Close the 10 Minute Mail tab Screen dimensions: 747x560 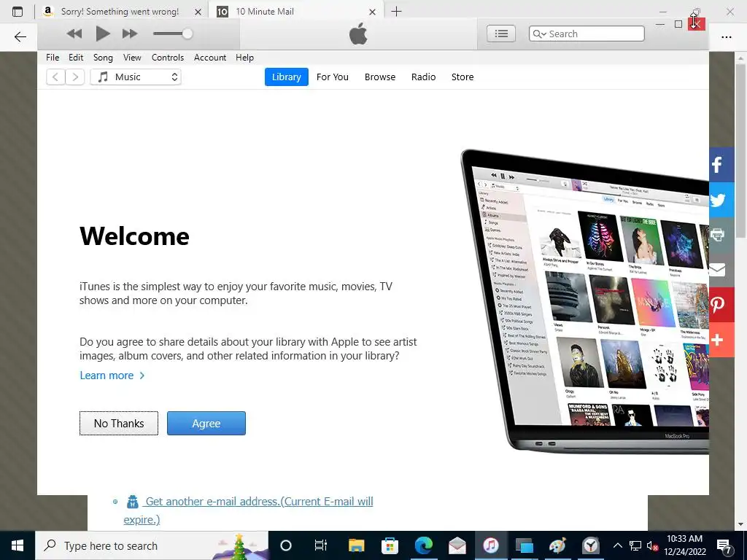[x=373, y=12]
